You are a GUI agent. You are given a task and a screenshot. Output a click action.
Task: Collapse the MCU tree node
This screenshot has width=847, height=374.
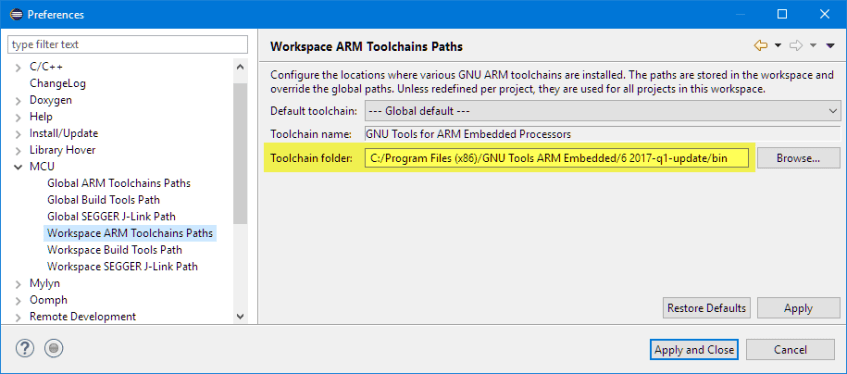[x=18, y=167]
